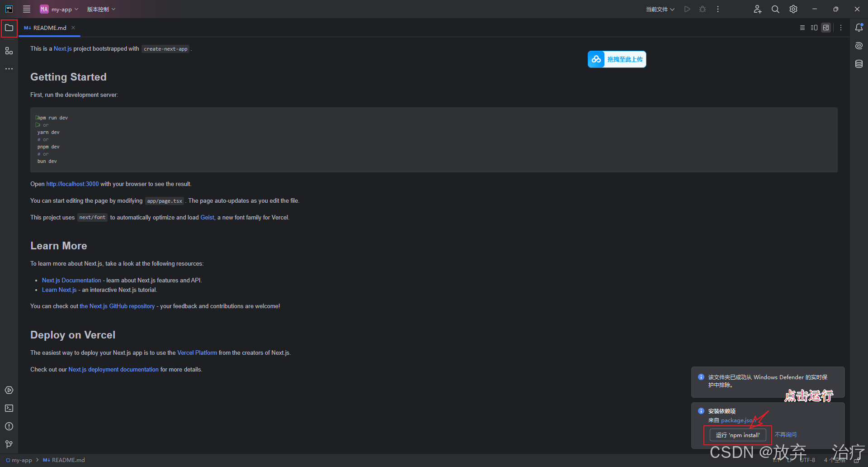
Task: Open the Geist font link
Action: coord(207,217)
